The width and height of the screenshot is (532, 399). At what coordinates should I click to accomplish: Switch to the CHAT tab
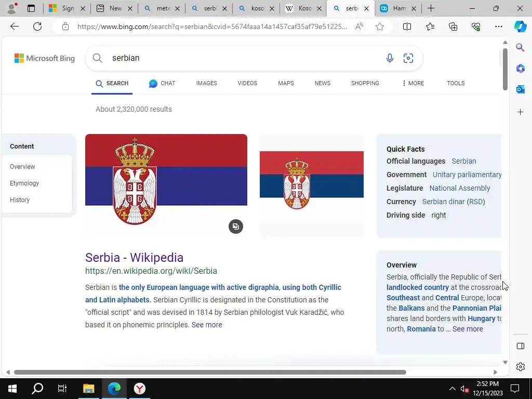(162, 83)
